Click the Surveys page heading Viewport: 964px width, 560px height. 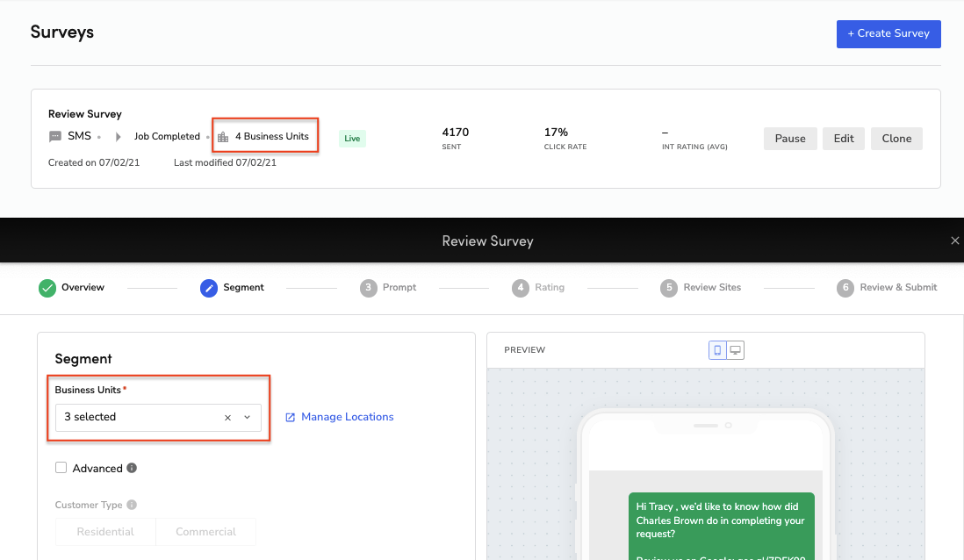(x=62, y=32)
